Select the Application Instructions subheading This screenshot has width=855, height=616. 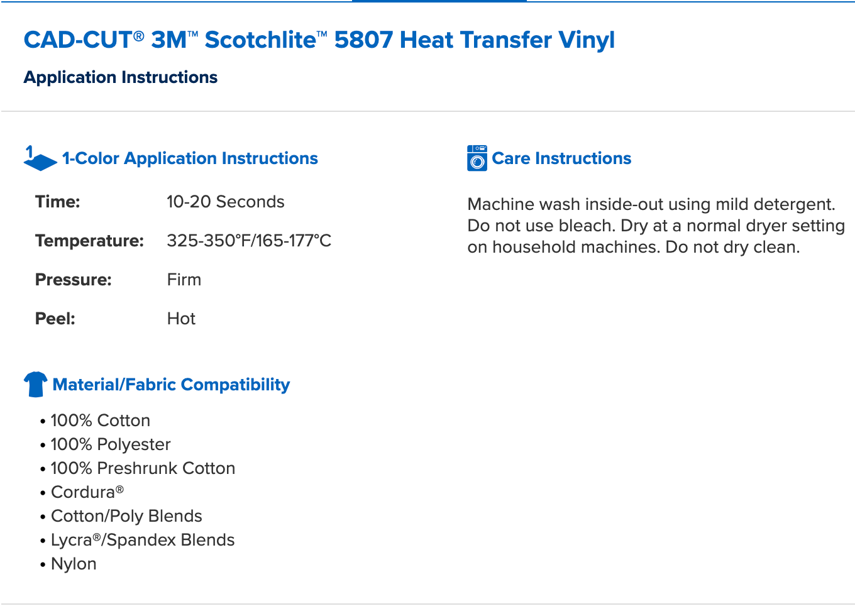pos(121,77)
